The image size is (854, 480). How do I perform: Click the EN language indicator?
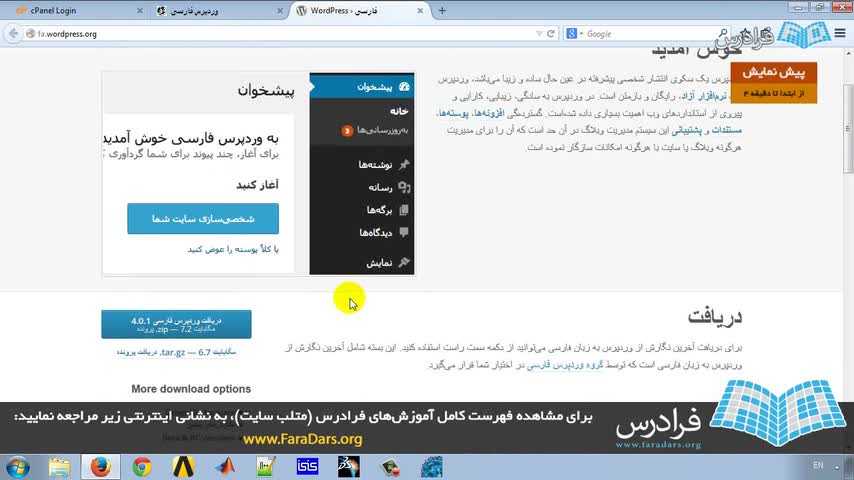coord(818,465)
